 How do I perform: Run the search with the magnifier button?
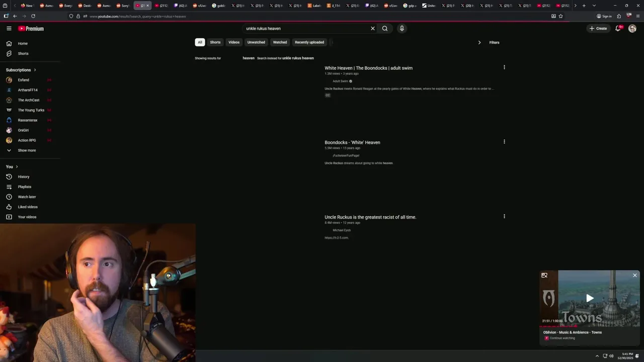click(385, 29)
